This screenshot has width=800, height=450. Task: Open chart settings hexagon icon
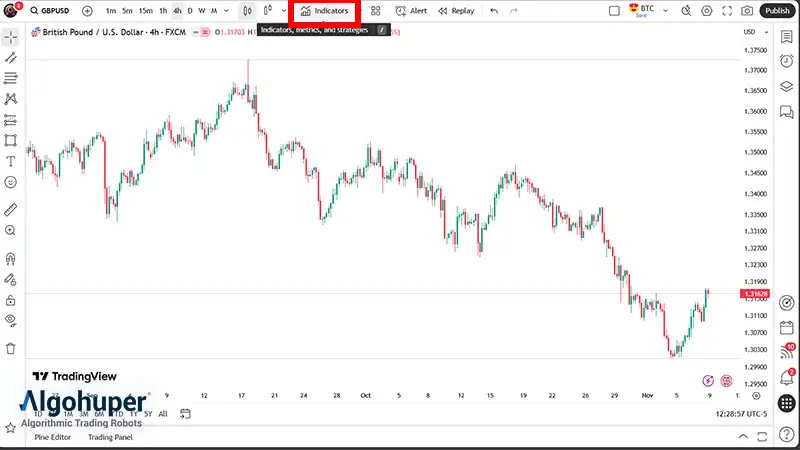click(707, 11)
